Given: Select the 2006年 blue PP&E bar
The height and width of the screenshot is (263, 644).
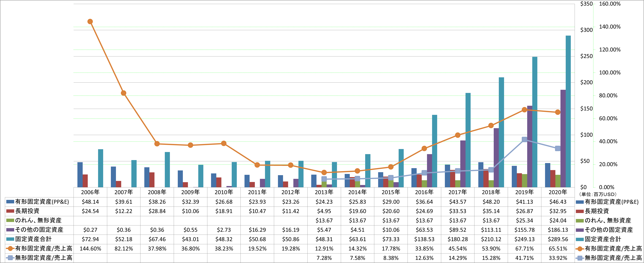Looking at the screenshot, I should click(80, 175).
